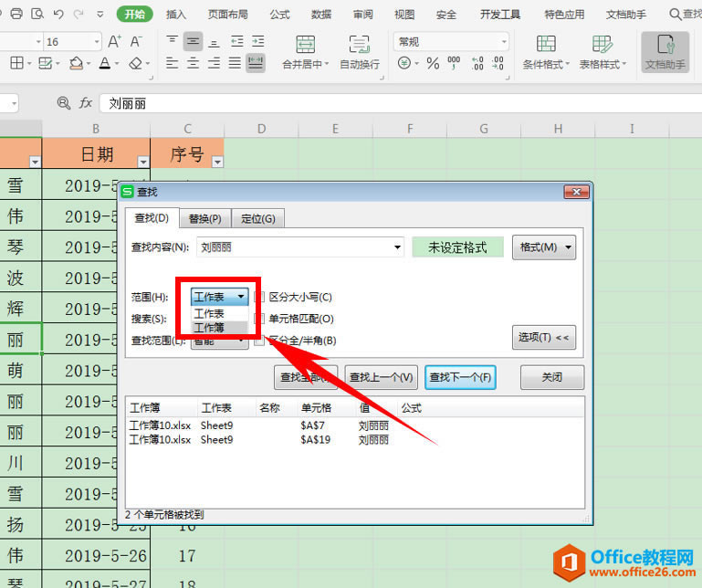Click the 未设定格式 format preview
Viewport: 702px width, 588px height.
click(457, 247)
